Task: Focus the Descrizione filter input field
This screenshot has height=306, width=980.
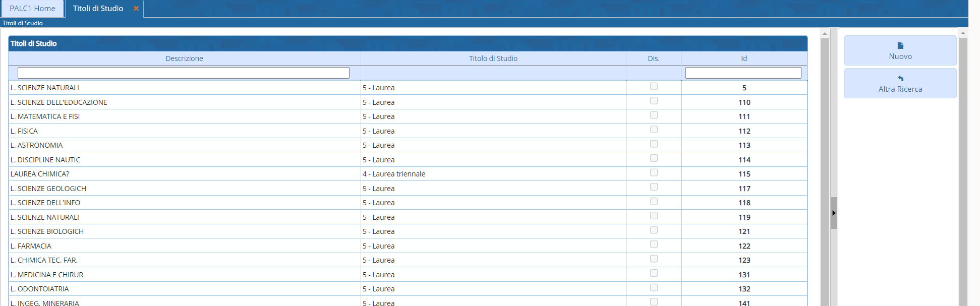Action: (x=183, y=73)
